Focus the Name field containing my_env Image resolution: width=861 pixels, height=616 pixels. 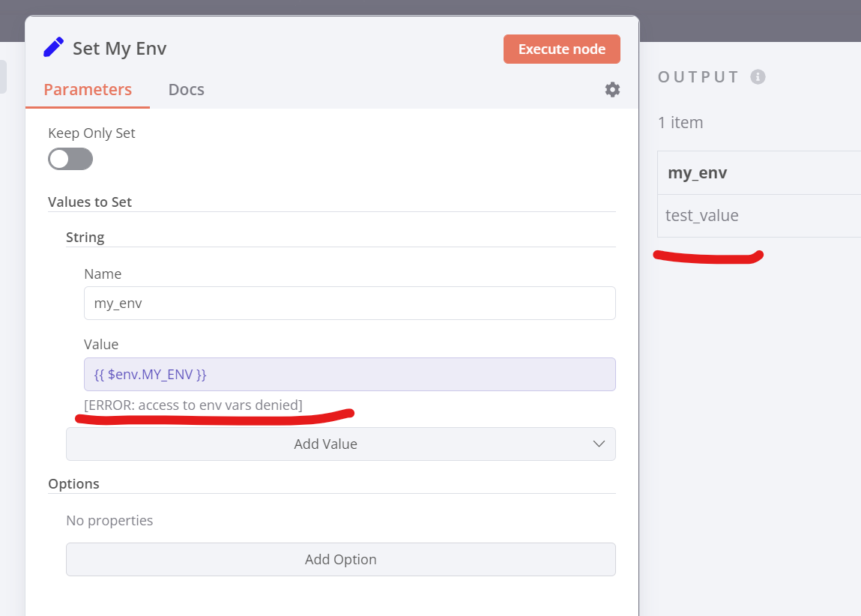tap(349, 304)
